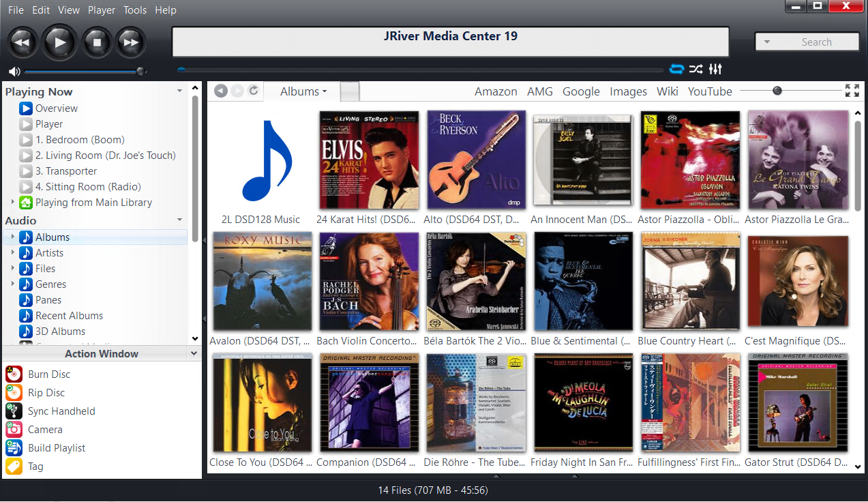
Task: Select 2. Living Room (Dr. Joe's Touch)
Action: [106, 155]
